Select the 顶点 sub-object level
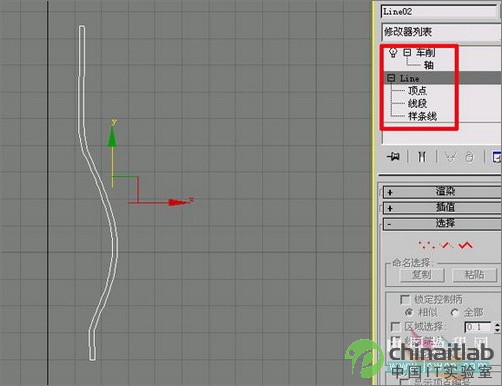This screenshot has height=386, width=502. pyautogui.click(x=417, y=91)
